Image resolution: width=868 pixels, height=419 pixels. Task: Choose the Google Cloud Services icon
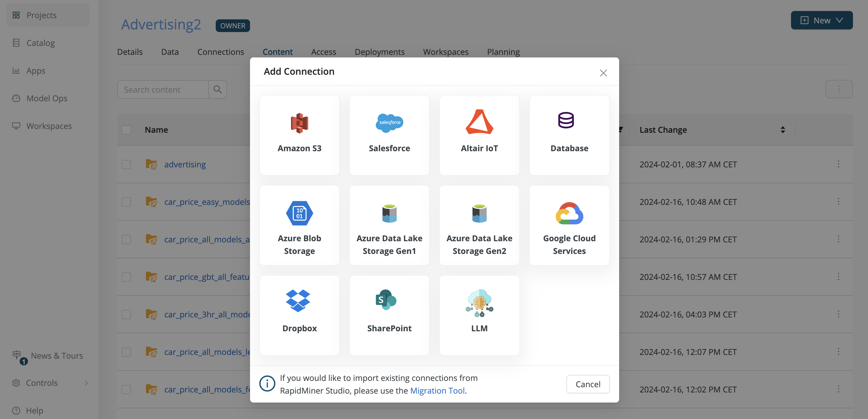pos(569,213)
